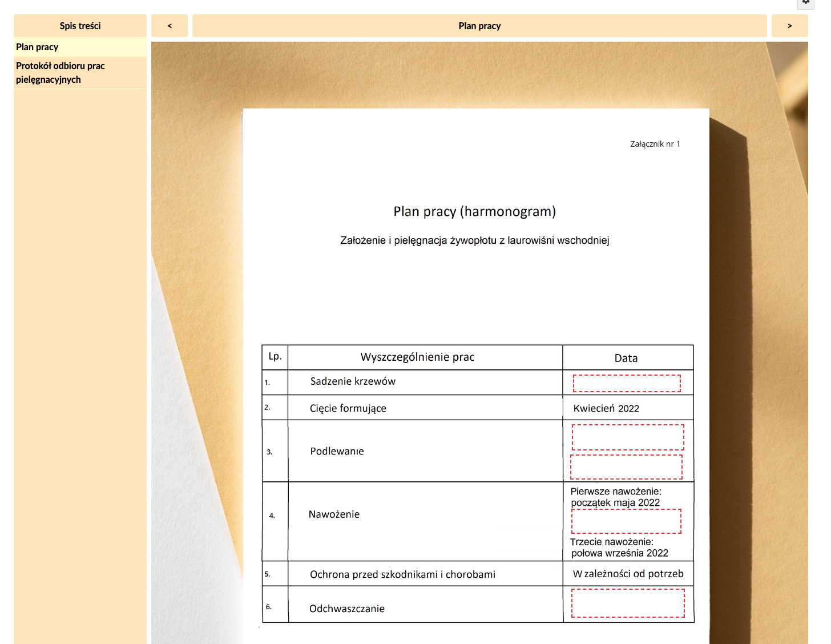Screen dimensions: 831x644
Task: Click the Kwiecień 2022 date cell
Action: pyautogui.click(x=606, y=408)
